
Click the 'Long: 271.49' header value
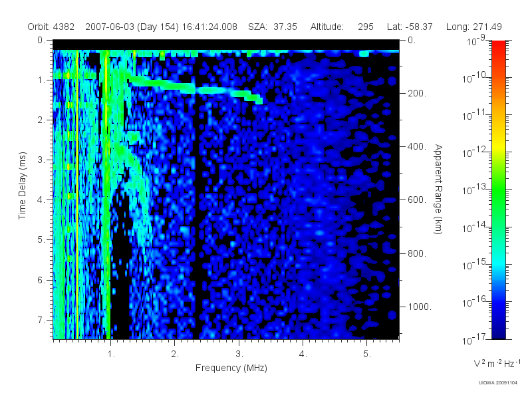[473, 27]
